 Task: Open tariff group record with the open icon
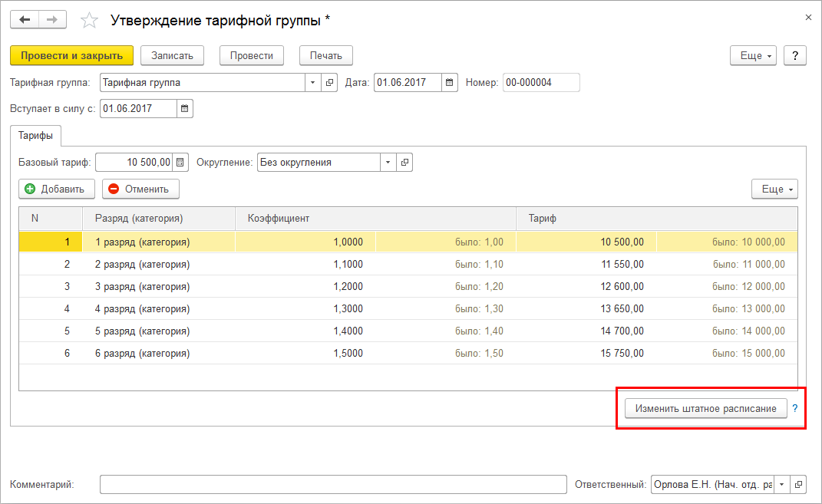coord(329,82)
